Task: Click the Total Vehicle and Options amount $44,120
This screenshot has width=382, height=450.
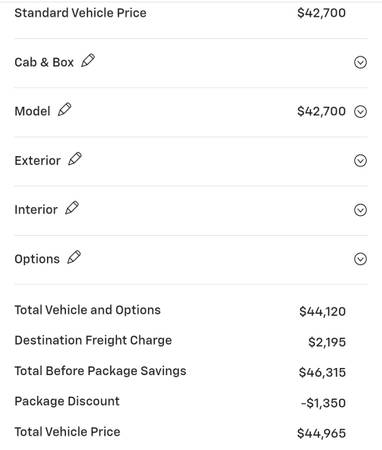Action: coord(322,312)
